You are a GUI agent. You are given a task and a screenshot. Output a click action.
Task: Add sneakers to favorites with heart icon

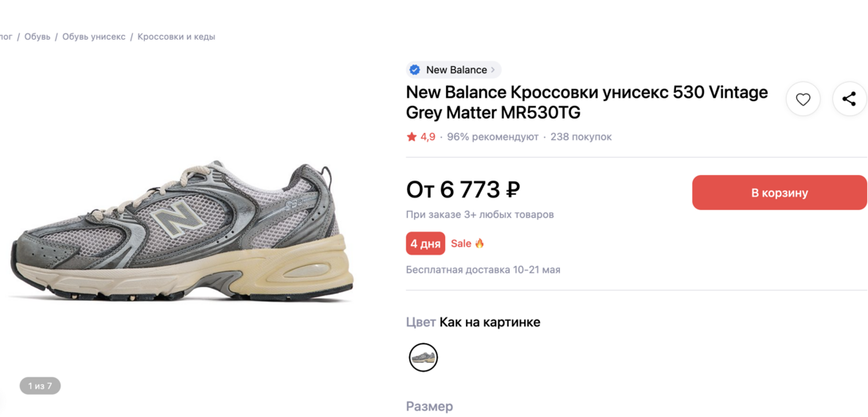pyautogui.click(x=803, y=99)
